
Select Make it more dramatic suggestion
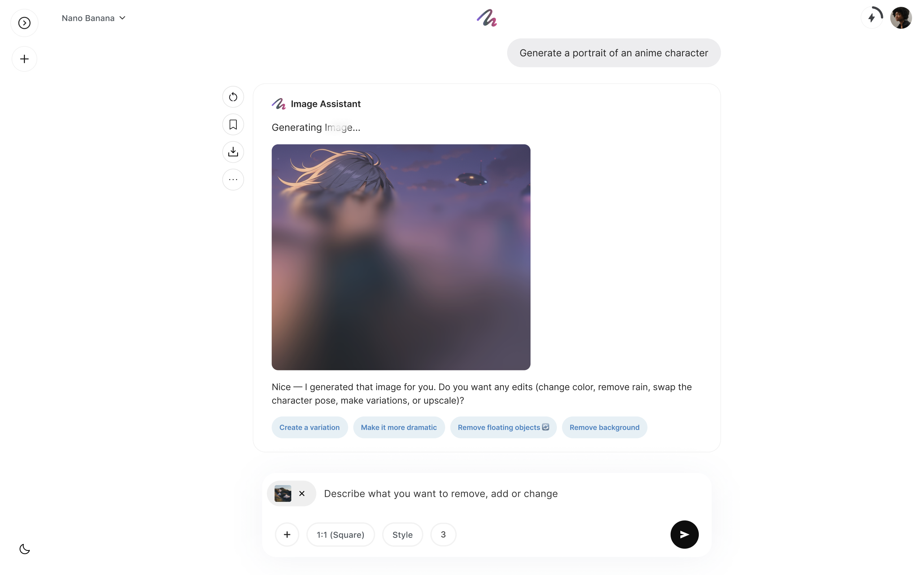(399, 427)
